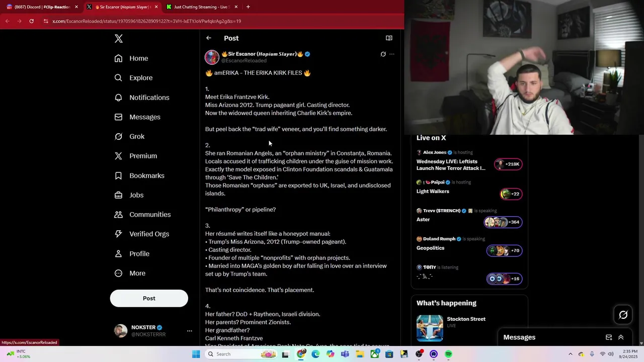Click the site info icon in address bar
The height and width of the screenshot is (362, 644).
tap(46, 21)
